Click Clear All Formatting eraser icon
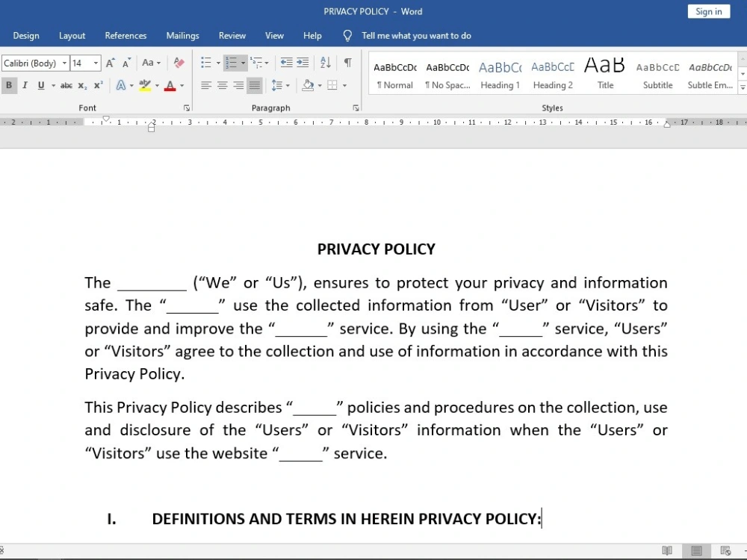The width and height of the screenshot is (747, 560). 179,63
